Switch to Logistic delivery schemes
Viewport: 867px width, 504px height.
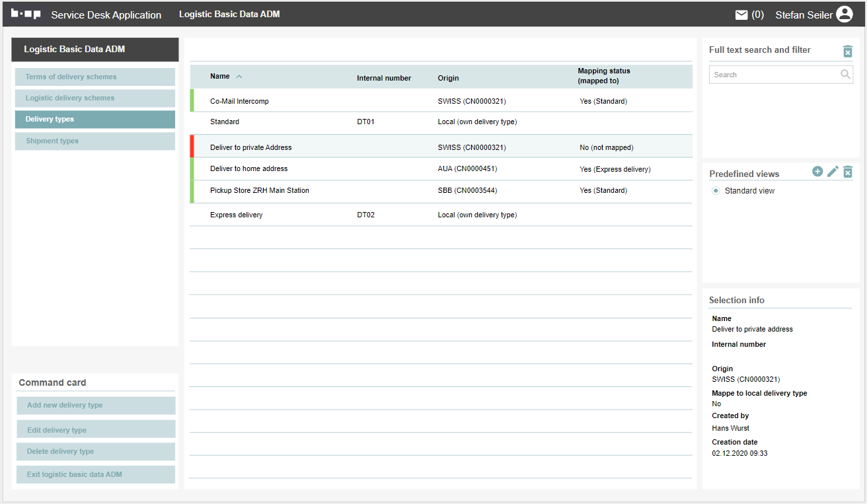95,98
